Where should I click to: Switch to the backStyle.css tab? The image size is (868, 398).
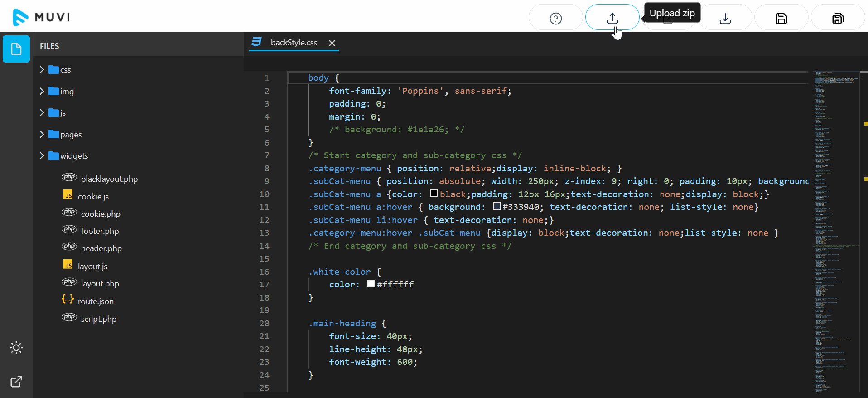click(294, 43)
